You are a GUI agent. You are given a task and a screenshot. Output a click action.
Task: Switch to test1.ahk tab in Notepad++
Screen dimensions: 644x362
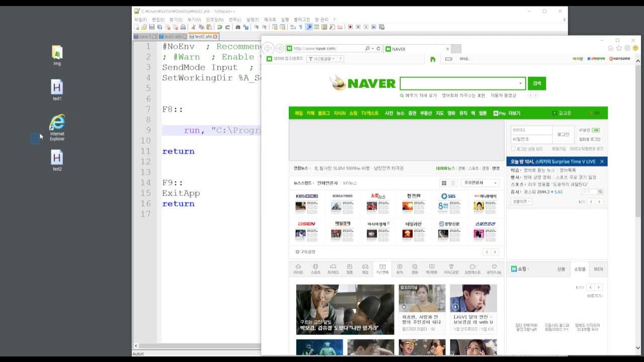point(172,37)
